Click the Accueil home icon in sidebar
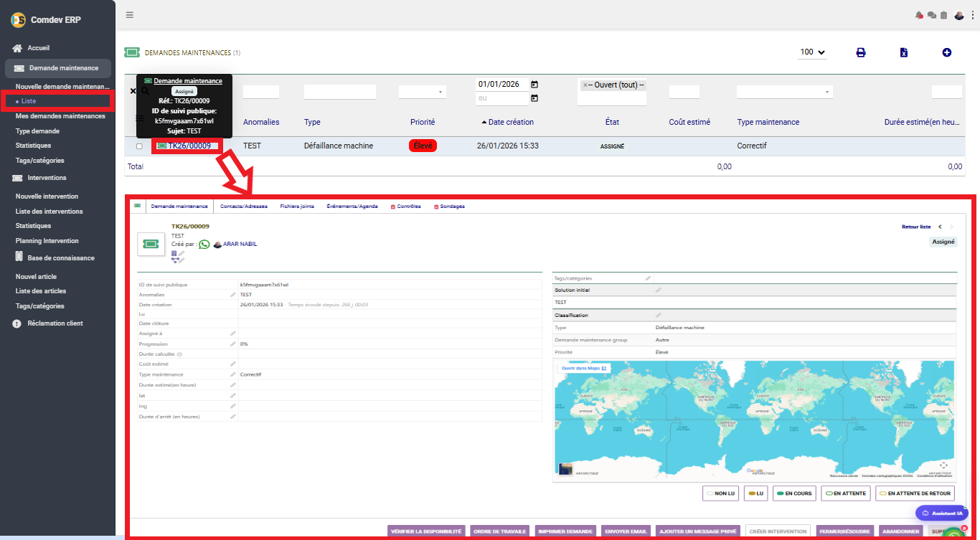980x540 pixels. [18, 48]
